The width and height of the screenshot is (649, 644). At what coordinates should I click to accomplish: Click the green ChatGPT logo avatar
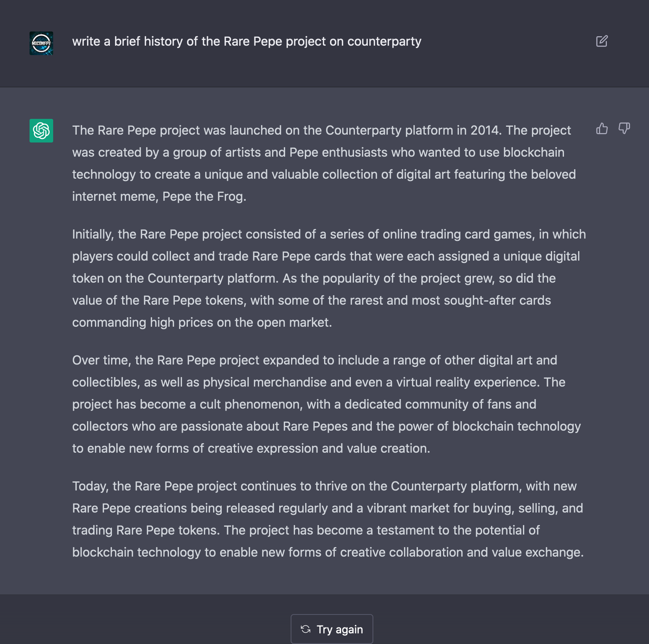41,131
